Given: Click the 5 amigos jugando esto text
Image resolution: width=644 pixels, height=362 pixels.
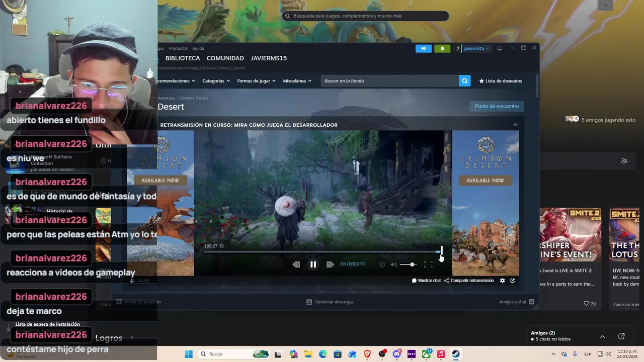Looking at the screenshot, I should pyautogui.click(x=608, y=120).
